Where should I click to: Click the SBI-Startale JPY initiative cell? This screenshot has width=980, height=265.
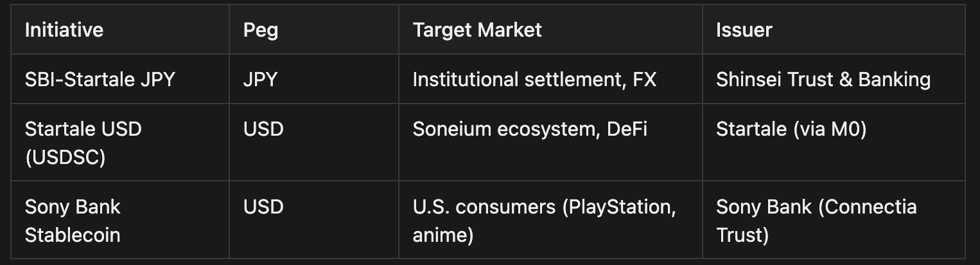tap(100, 79)
